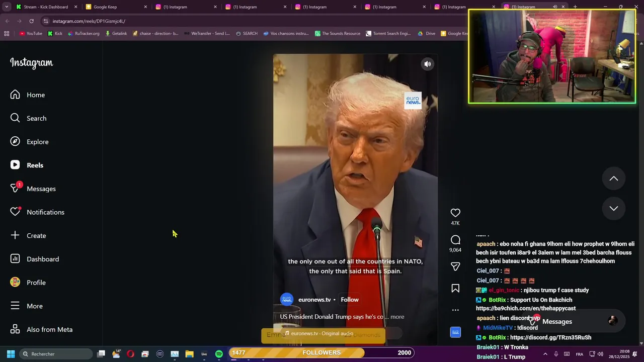
Task: Click the followers goal progress bar
Action: (x=321, y=353)
